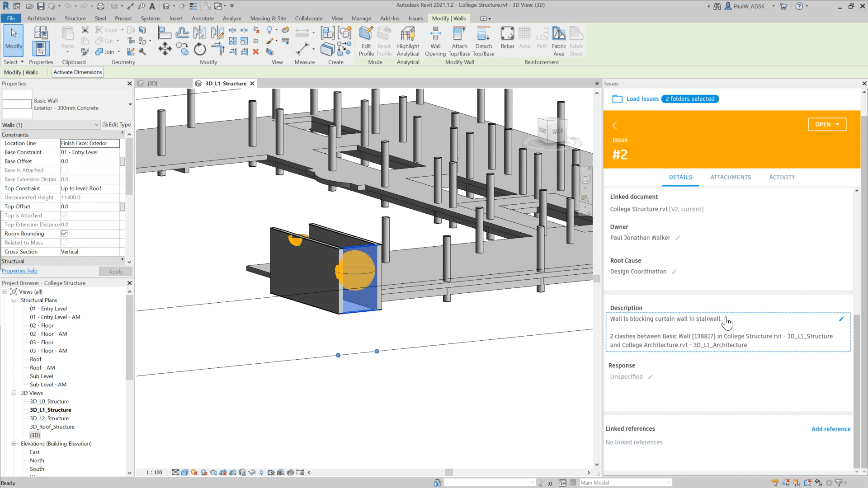Screen dimensions: 868x488
Task: Open the orange OPEN status dropdown
Action: 827,124
